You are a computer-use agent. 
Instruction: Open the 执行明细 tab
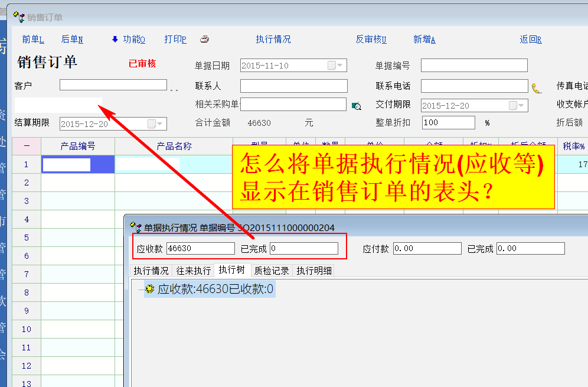(x=314, y=271)
